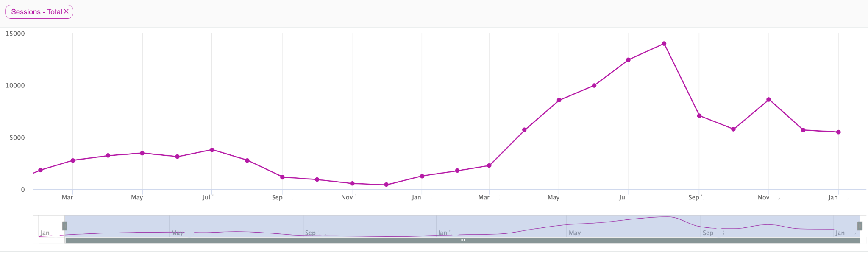
Task: Click the first-year March data point
Action: pyautogui.click(x=73, y=160)
